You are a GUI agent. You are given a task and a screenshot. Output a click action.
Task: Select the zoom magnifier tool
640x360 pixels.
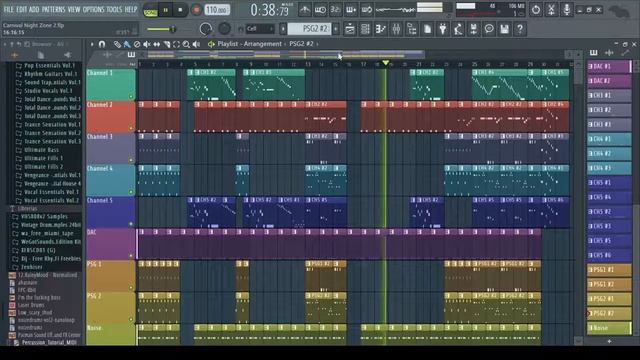point(186,44)
